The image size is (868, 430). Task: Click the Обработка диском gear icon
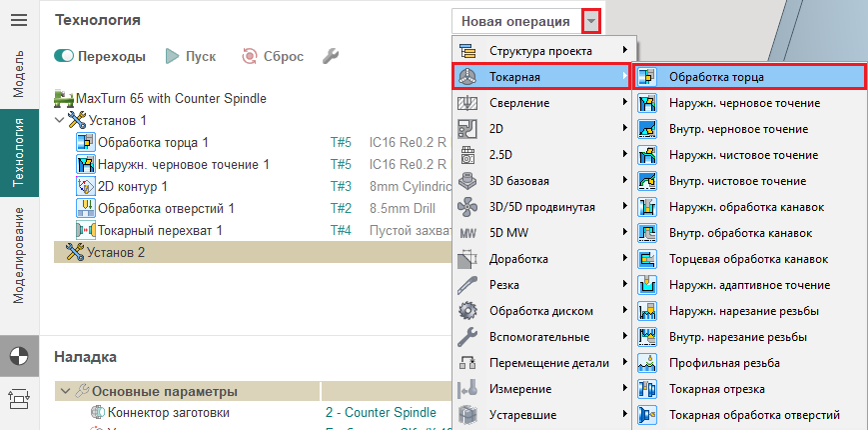466,310
